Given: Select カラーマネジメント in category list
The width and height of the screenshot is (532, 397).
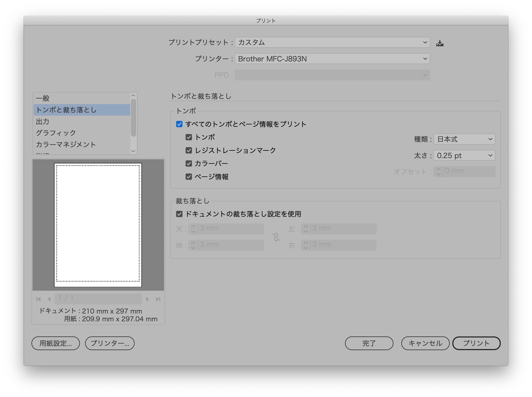Looking at the screenshot, I should pyautogui.click(x=66, y=144).
